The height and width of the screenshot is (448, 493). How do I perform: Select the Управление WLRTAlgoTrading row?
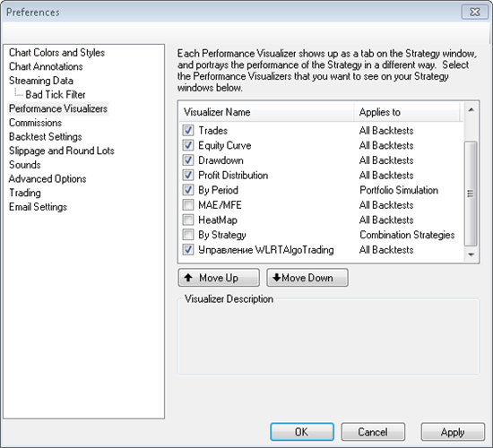click(x=321, y=250)
